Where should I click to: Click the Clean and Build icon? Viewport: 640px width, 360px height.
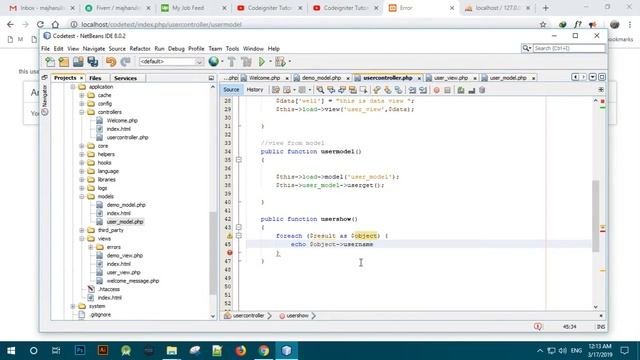[x=246, y=62]
